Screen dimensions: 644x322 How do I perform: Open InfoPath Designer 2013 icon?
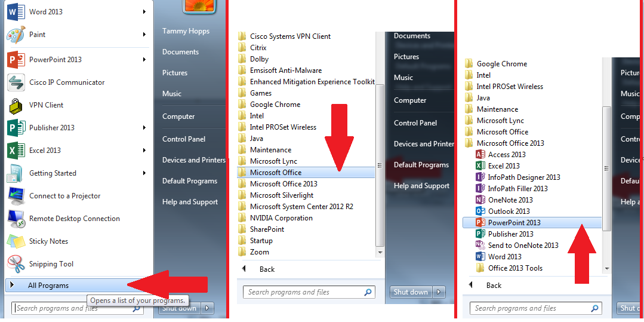coord(480,177)
